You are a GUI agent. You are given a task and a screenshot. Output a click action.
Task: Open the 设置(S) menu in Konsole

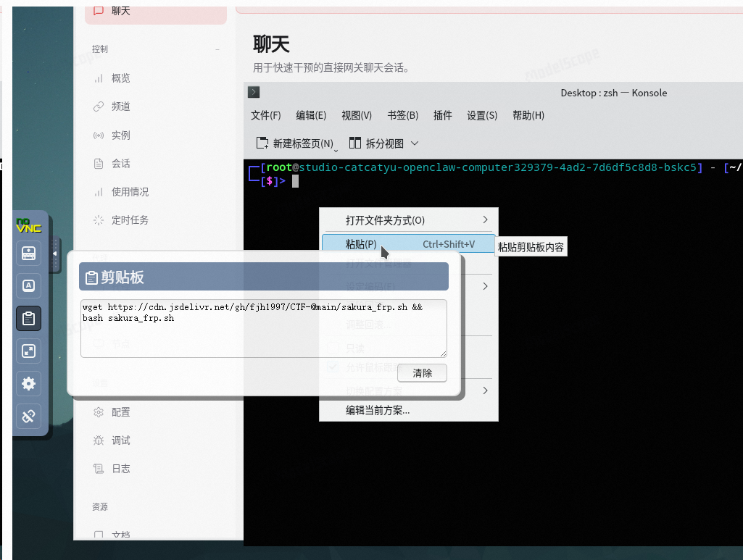(x=482, y=115)
